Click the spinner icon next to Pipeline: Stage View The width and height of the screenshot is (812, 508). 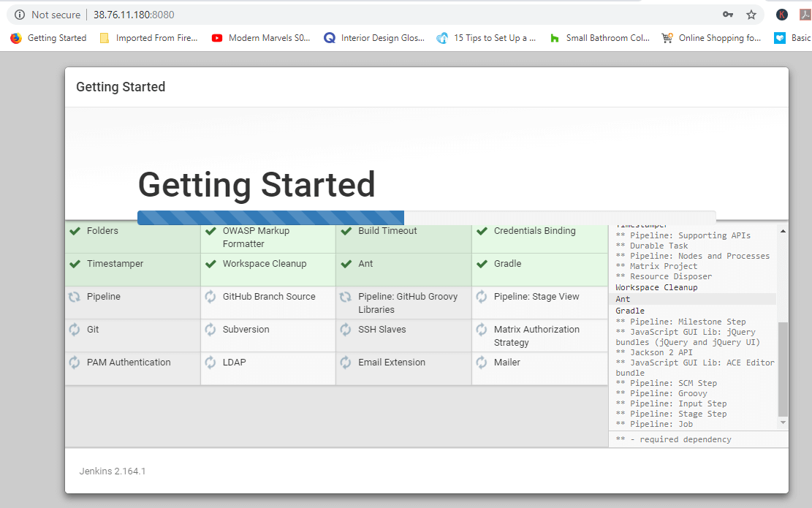482,297
